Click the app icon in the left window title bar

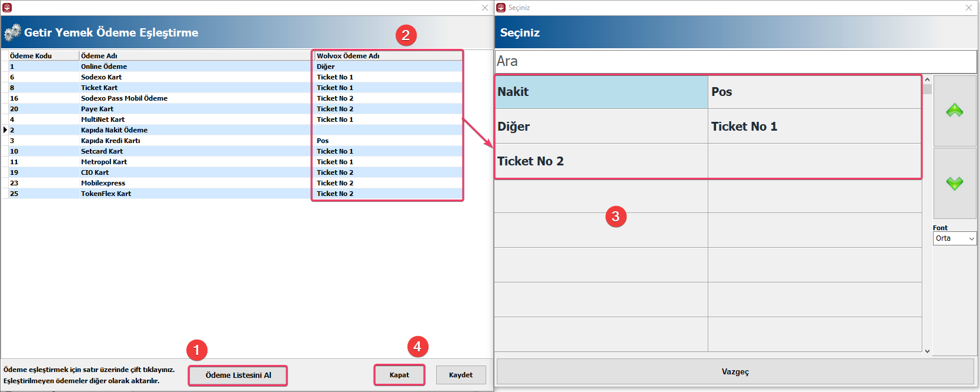7,8
